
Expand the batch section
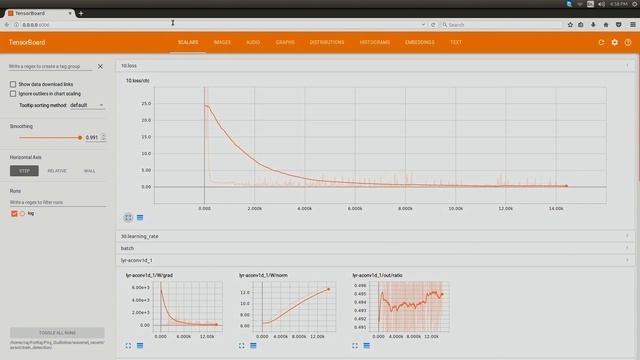375,248
